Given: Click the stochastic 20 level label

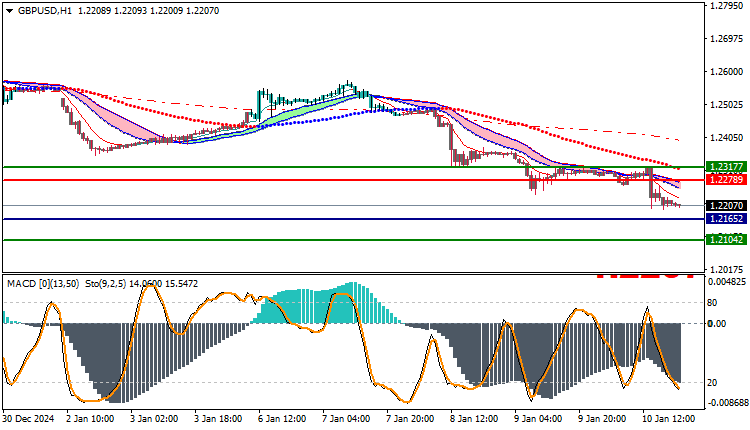Looking at the screenshot, I should (712, 383).
